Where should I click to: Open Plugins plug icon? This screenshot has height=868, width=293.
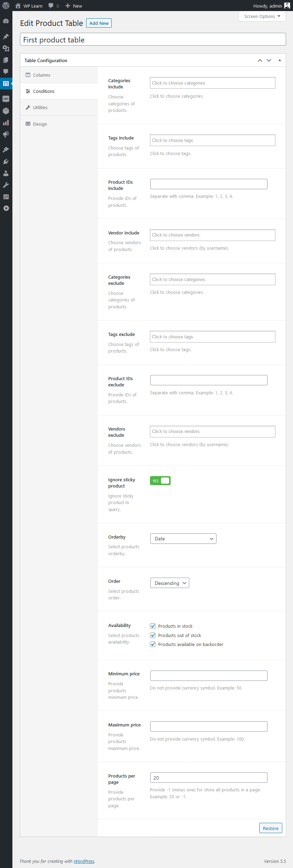tap(6, 162)
